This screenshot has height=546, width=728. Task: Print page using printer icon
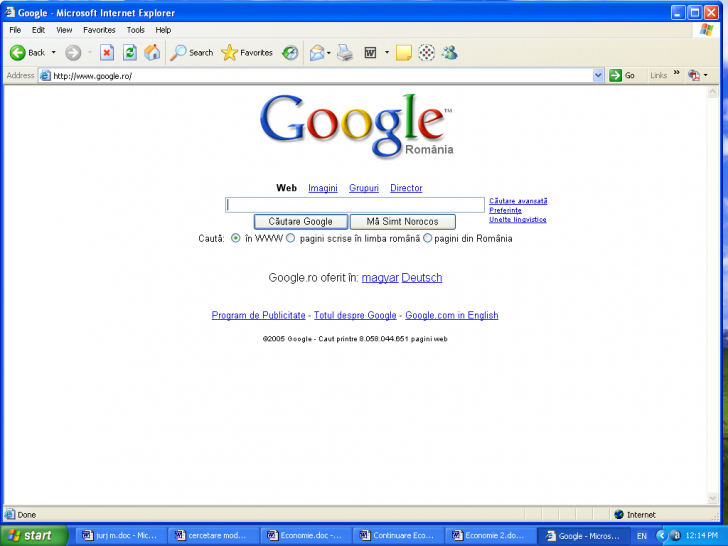click(x=345, y=53)
